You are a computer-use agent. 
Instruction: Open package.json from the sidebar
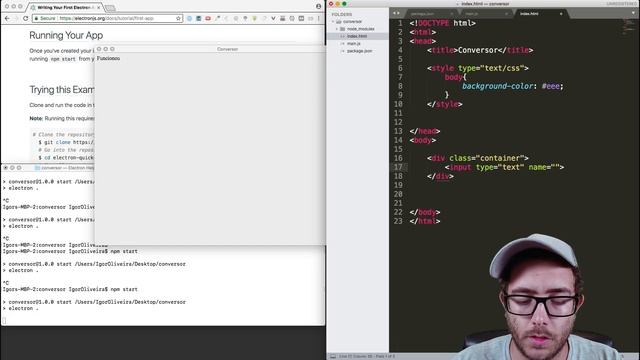coord(360,51)
